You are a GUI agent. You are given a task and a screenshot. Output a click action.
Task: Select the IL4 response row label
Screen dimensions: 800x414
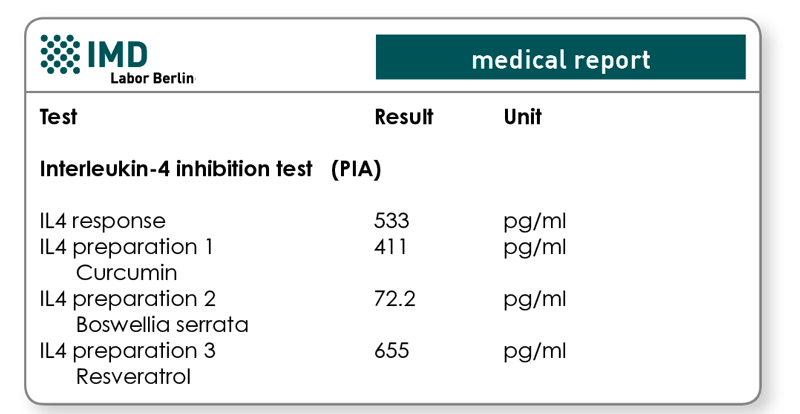click(x=103, y=221)
